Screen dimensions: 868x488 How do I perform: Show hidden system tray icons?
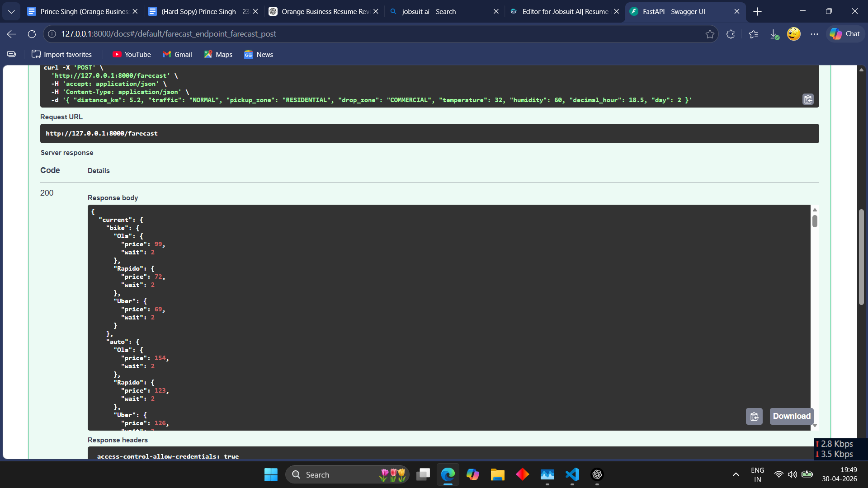[x=736, y=474]
